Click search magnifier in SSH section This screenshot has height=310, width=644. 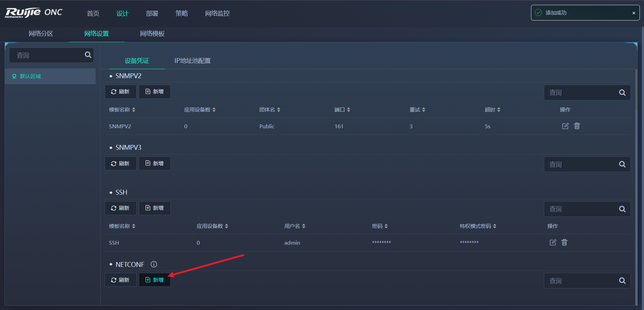tap(622, 209)
